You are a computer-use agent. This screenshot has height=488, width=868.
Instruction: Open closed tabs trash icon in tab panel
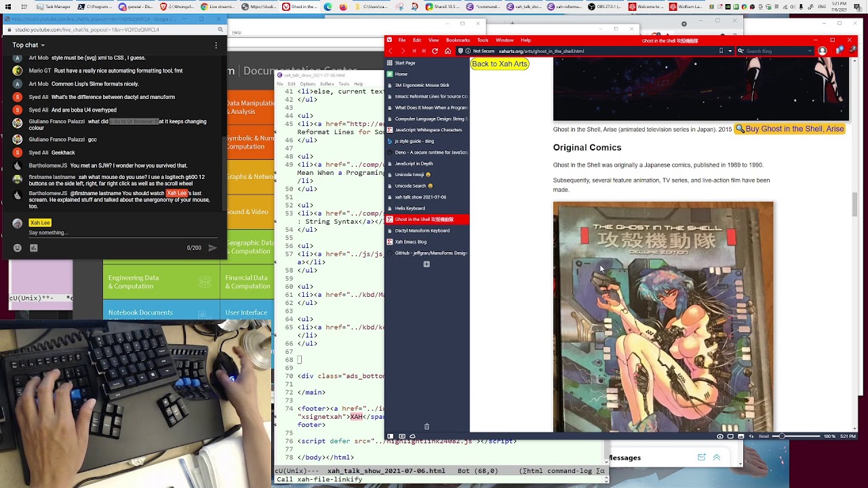click(x=427, y=426)
